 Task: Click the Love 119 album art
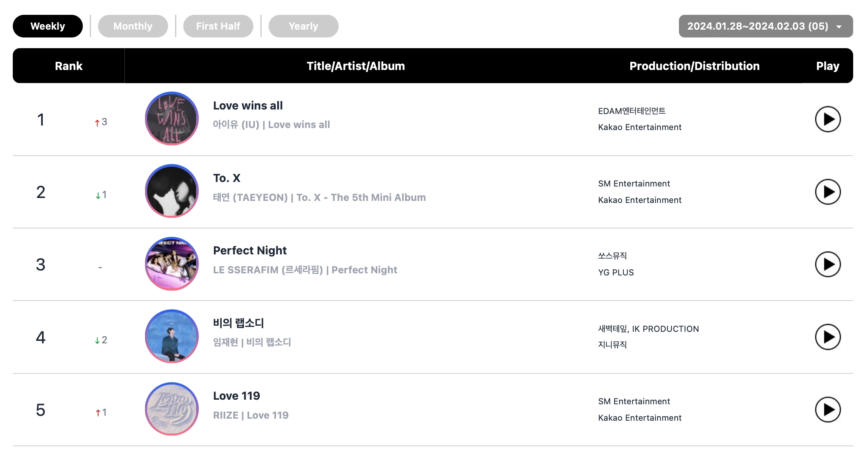point(172,409)
